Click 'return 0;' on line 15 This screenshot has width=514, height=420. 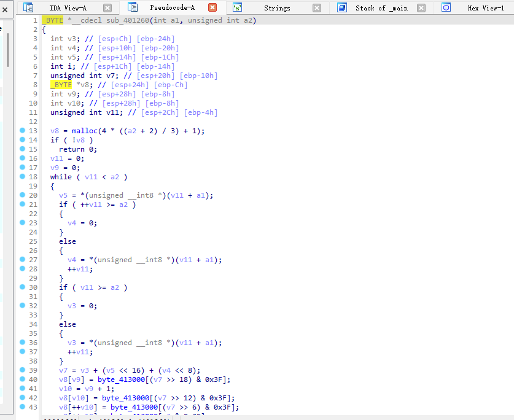(x=78, y=149)
